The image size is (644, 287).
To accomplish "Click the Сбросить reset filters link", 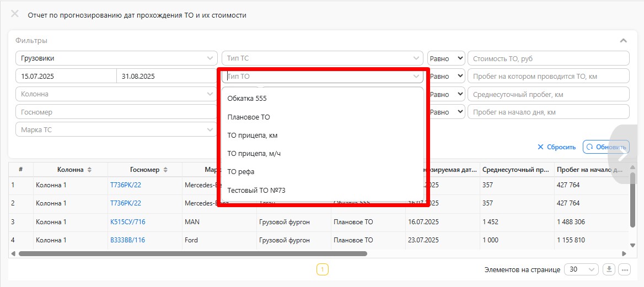I will 556,147.
